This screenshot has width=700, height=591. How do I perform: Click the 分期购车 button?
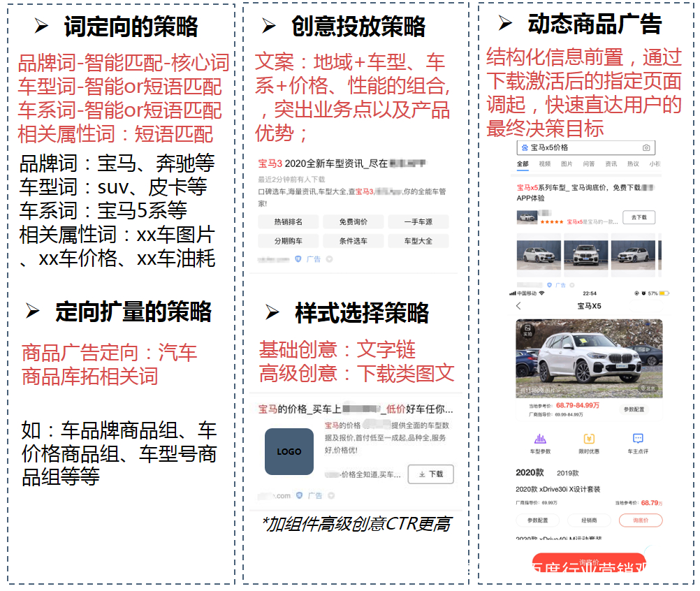tap(289, 241)
